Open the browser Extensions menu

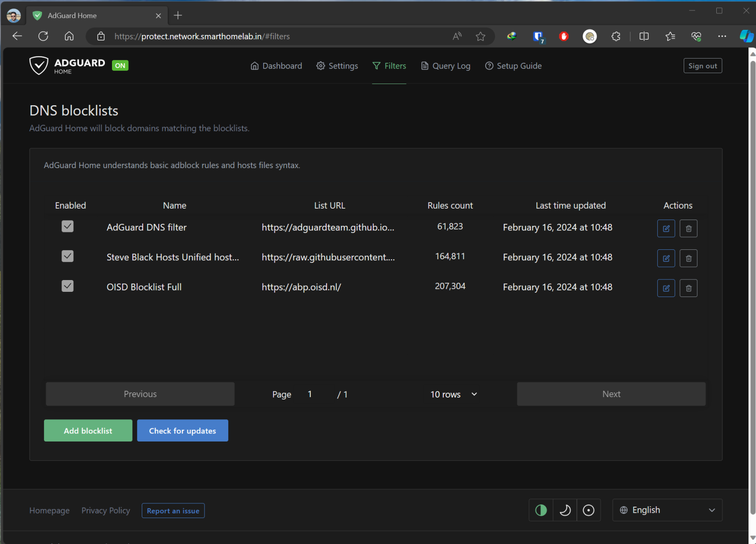click(x=616, y=36)
